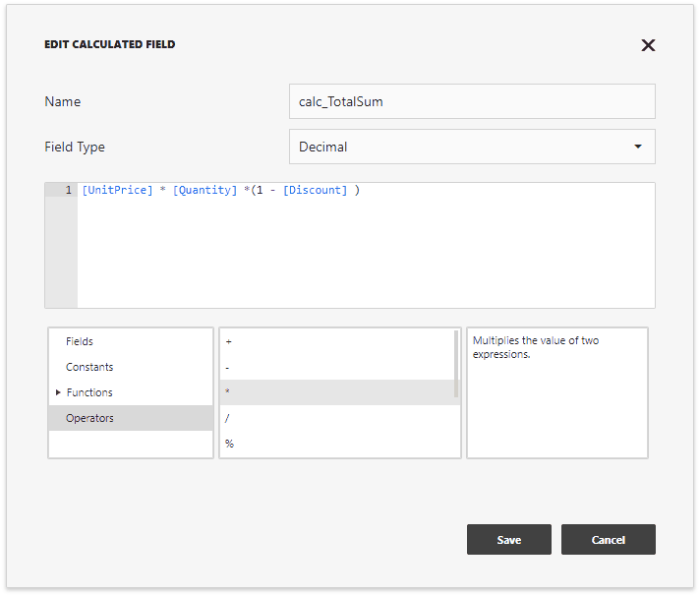
Task: Click the operator description text panel
Action: pos(556,392)
